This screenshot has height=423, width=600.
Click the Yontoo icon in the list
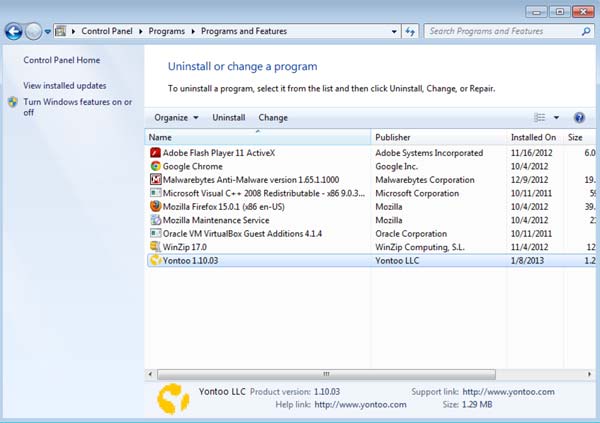[155, 260]
